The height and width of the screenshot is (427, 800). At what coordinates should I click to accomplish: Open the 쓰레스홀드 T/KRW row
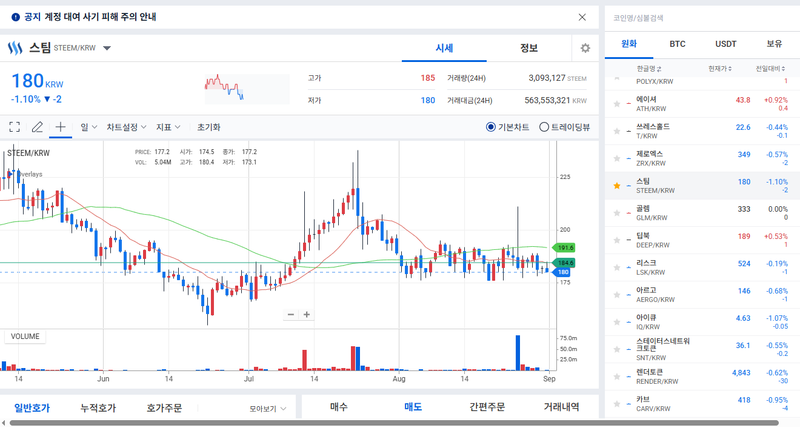click(702, 131)
